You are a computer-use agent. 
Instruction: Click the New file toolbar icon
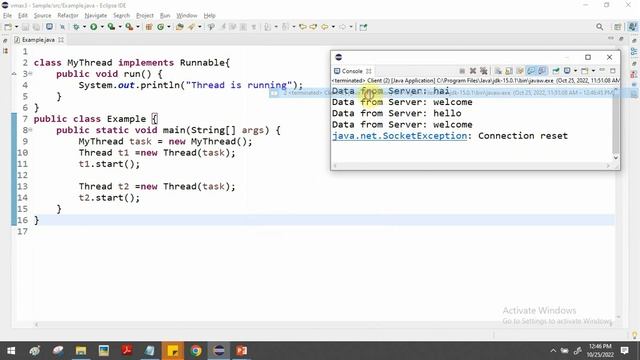[x=8, y=27]
